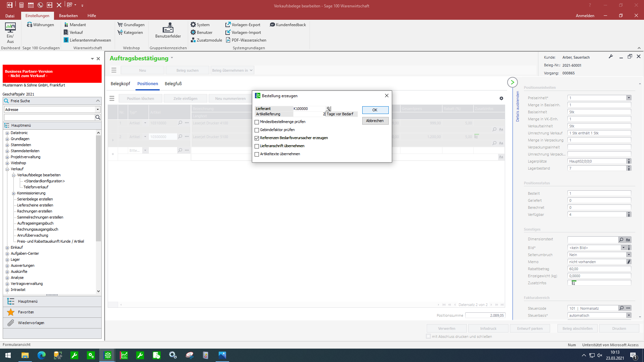Switch to the Bearbeiten ribbon tab

pyautogui.click(x=68, y=16)
